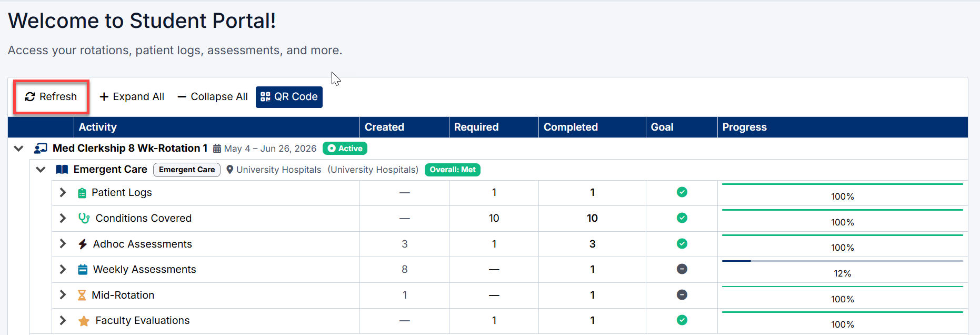
Task: Click the Weekly Assessments 12% text
Action: 843,273
